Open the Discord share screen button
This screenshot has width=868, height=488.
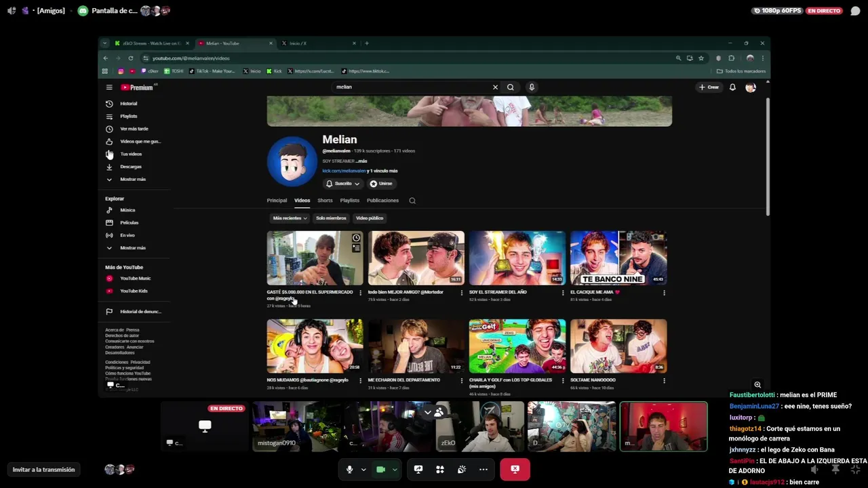tap(418, 469)
